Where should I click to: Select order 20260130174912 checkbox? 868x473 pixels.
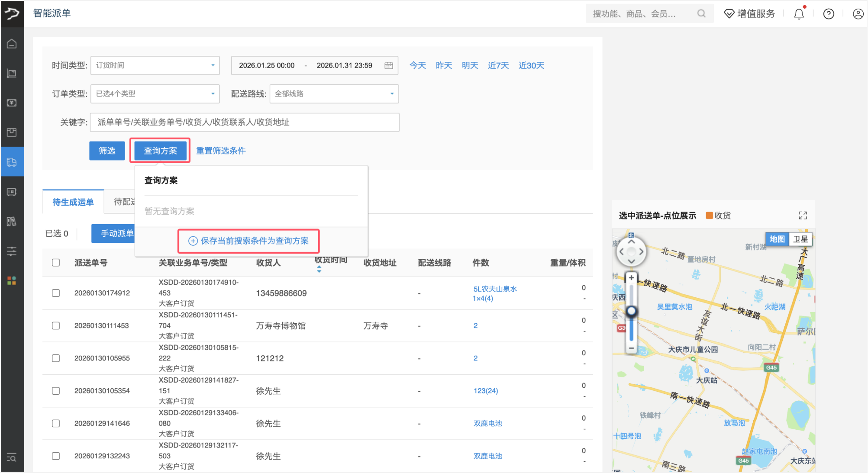click(x=56, y=293)
